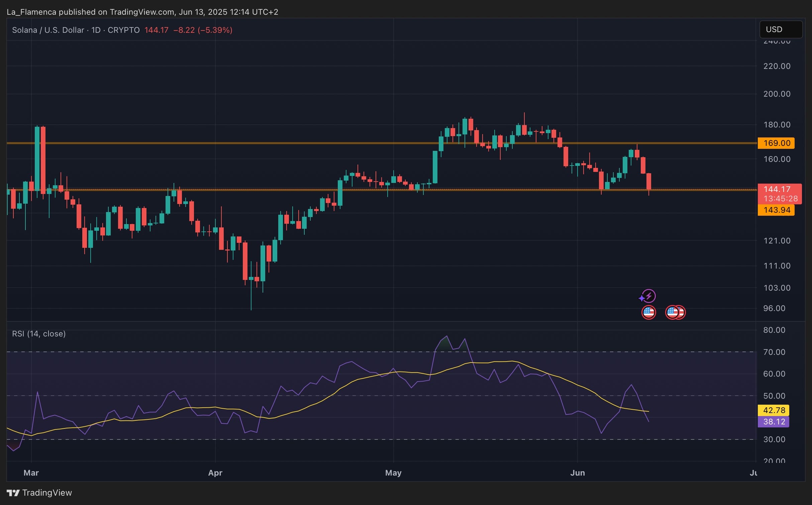
Task: Click the Mar label on time axis
Action: [x=31, y=473]
